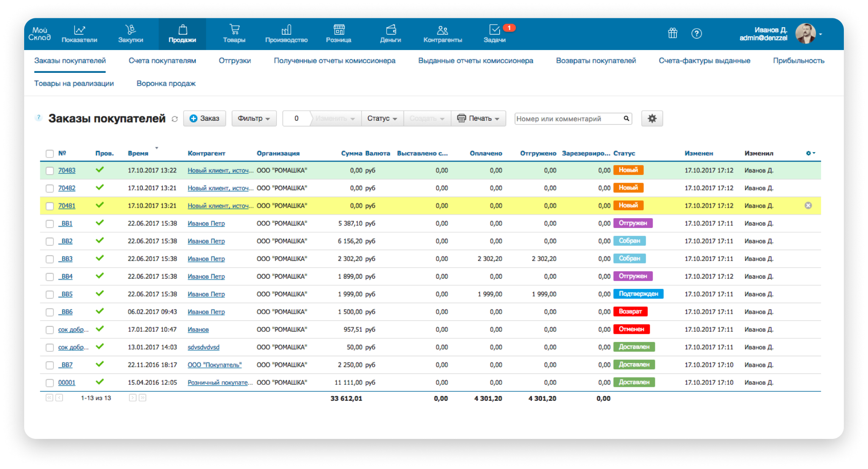Go to next page arrow
This screenshot has width=868, height=469.
tap(133, 398)
